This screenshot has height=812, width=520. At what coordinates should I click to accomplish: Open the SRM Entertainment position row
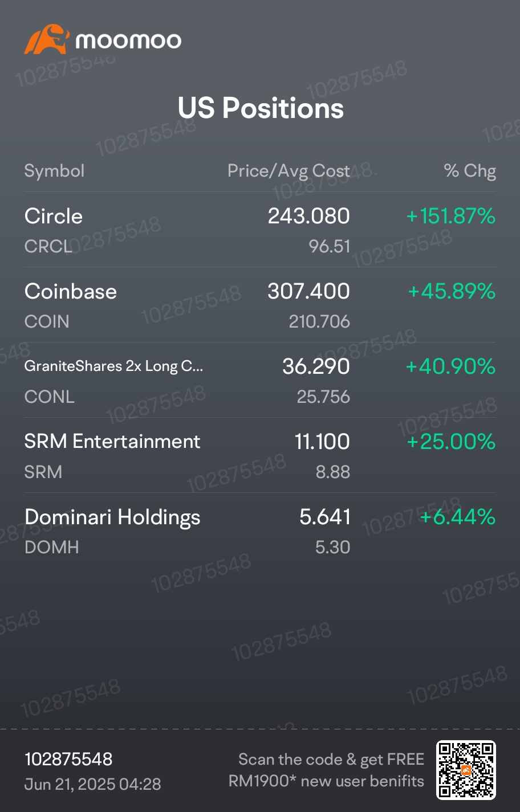coord(260,455)
